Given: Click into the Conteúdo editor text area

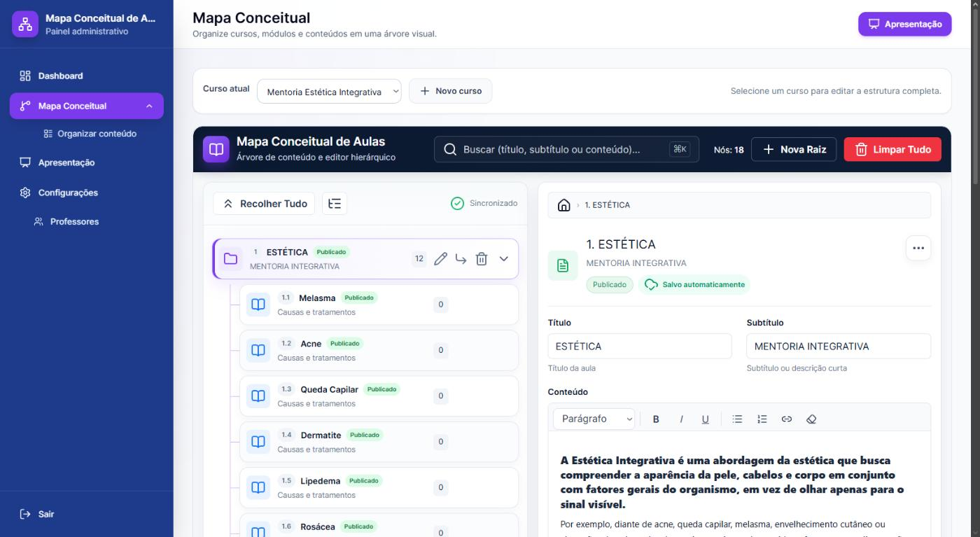Looking at the screenshot, I should tap(739, 484).
